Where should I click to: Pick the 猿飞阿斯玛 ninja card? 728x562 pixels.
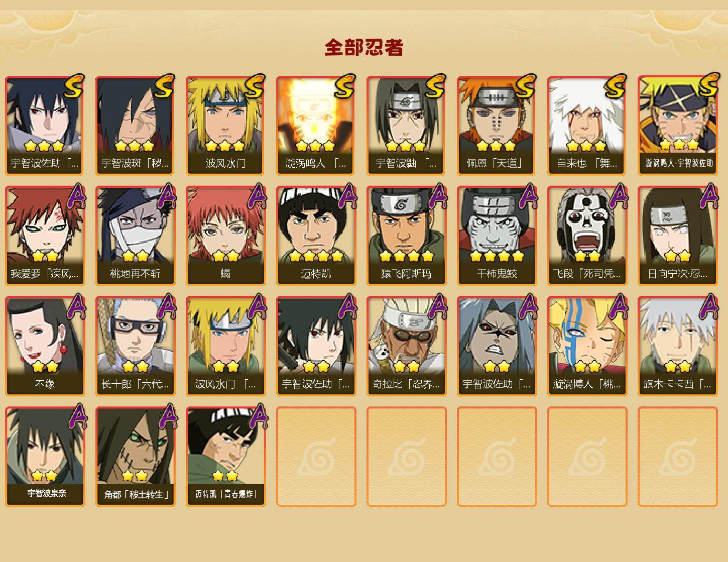pos(406,236)
